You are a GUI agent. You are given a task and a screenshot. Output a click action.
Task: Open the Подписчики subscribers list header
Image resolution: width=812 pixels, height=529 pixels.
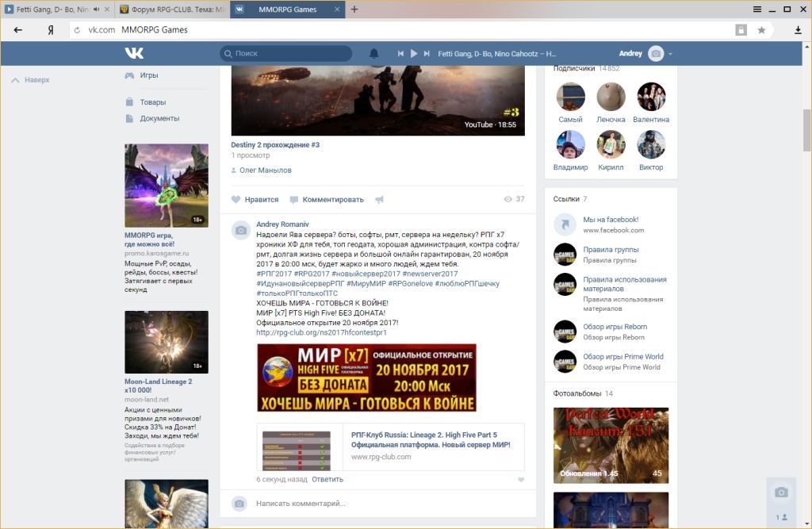pyautogui.click(x=586, y=68)
